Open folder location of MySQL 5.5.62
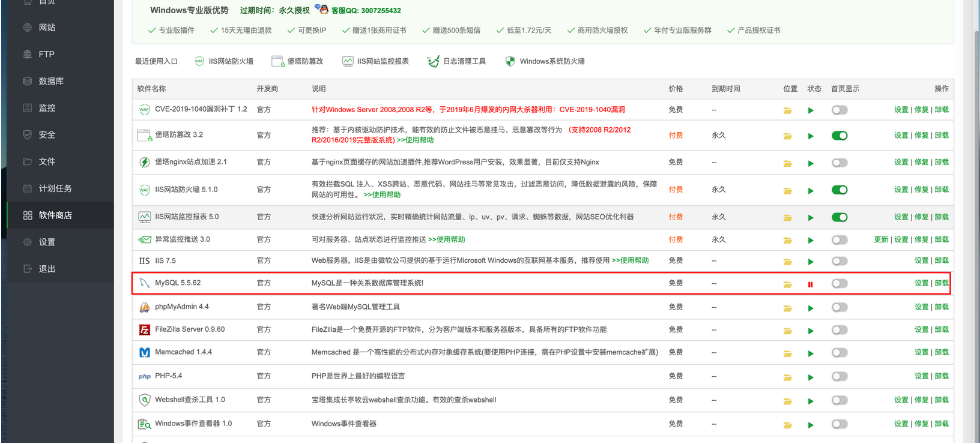 tap(787, 284)
